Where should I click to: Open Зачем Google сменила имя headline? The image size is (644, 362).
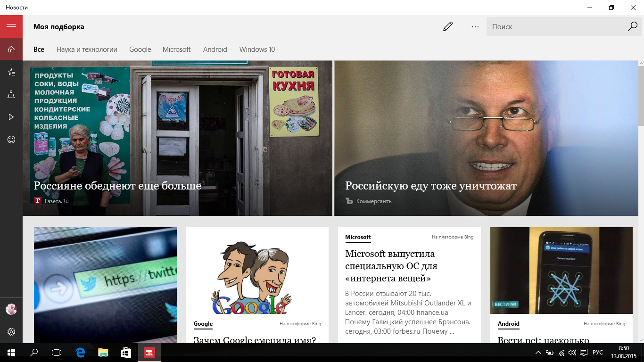pos(255,339)
